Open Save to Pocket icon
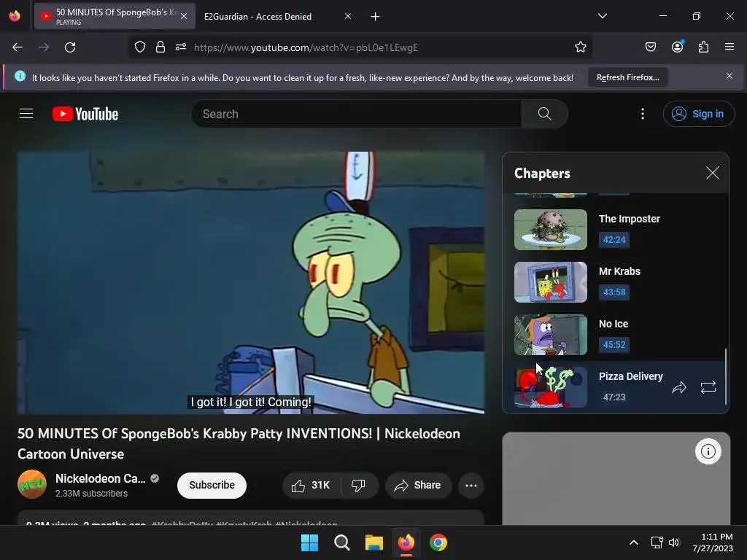Screen dimensions: 747x560 tap(650, 47)
